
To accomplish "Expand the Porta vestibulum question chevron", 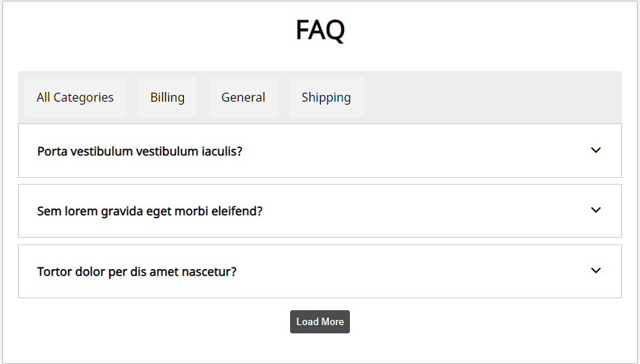I will (x=596, y=150).
